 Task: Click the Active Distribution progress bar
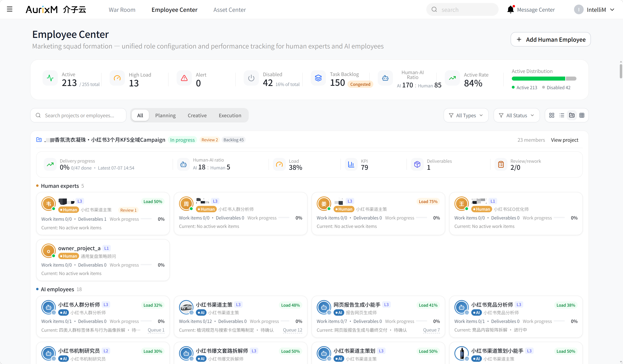pyautogui.click(x=544, y=79)
